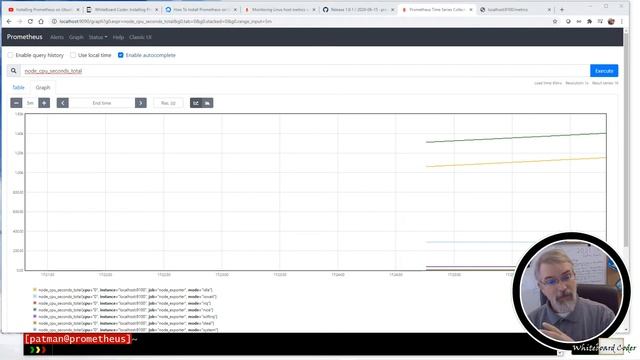This screenshot has height=360, width=640.
Task: Open the browser home page
Action: [41, 21]
